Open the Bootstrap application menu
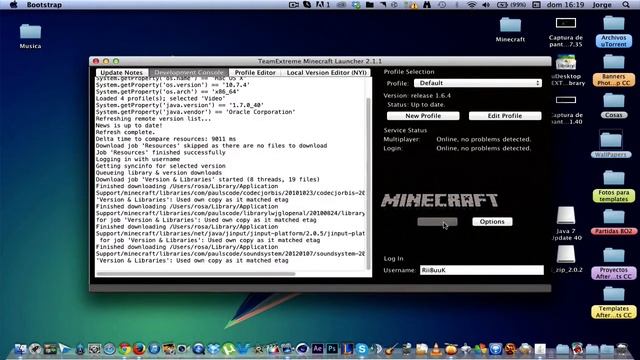 tap(44, 5)
